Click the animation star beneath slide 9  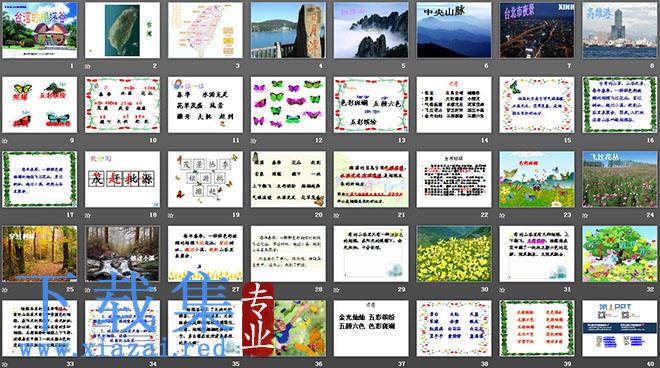pos(5,141)
